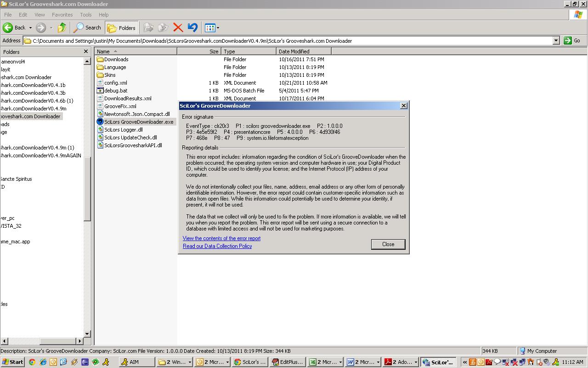Screen dimensions: 588x368
Task: Click the blue Undo arrow icon
Action: tap(192, 28)
